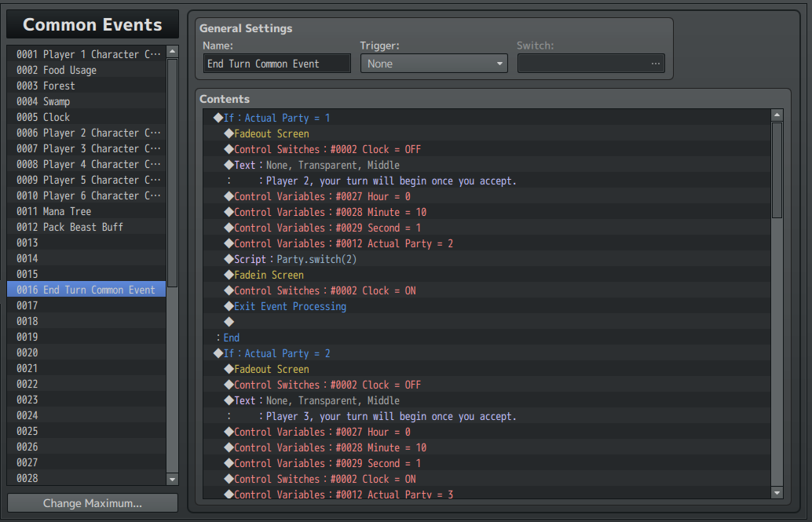812x522 pixels.
Task: Click the event list scroll down arrow
Action: [173, 480]
